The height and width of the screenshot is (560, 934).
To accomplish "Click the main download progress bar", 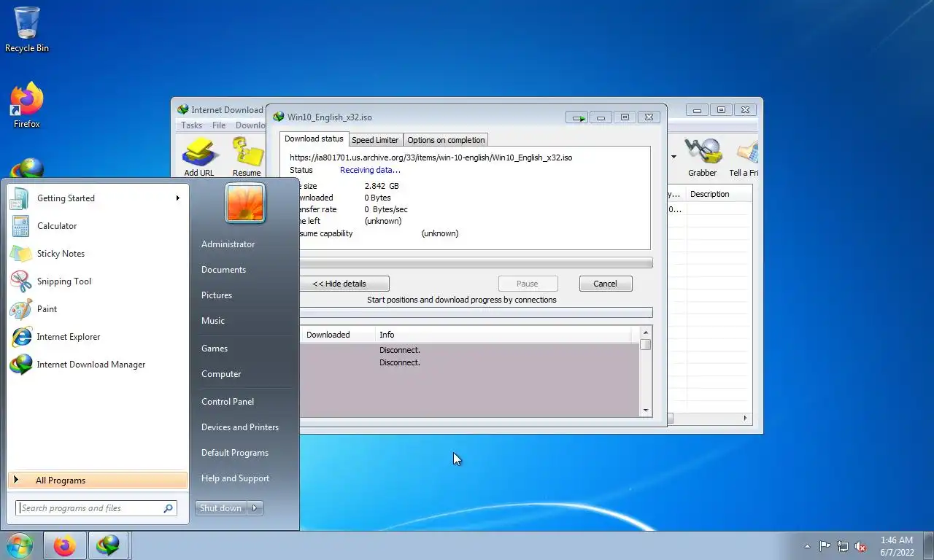I will point(476,262).
